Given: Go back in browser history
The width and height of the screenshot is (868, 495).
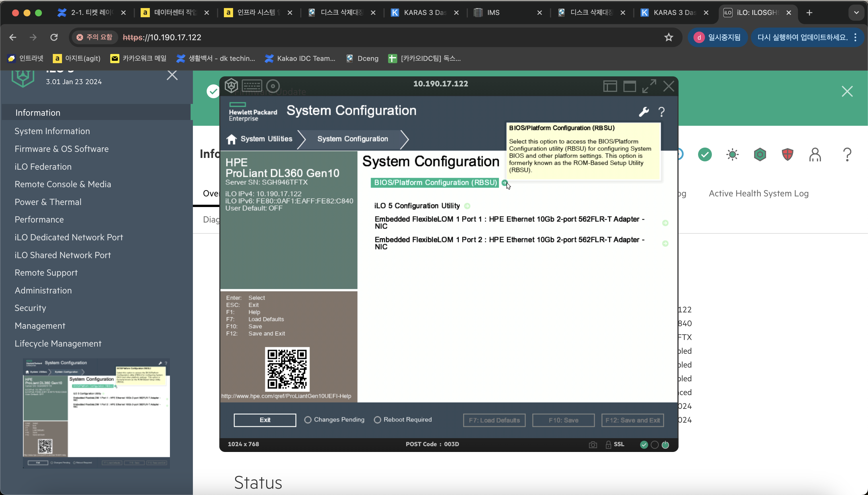Looking at the screenshot, I should click(x=13, y=37).
